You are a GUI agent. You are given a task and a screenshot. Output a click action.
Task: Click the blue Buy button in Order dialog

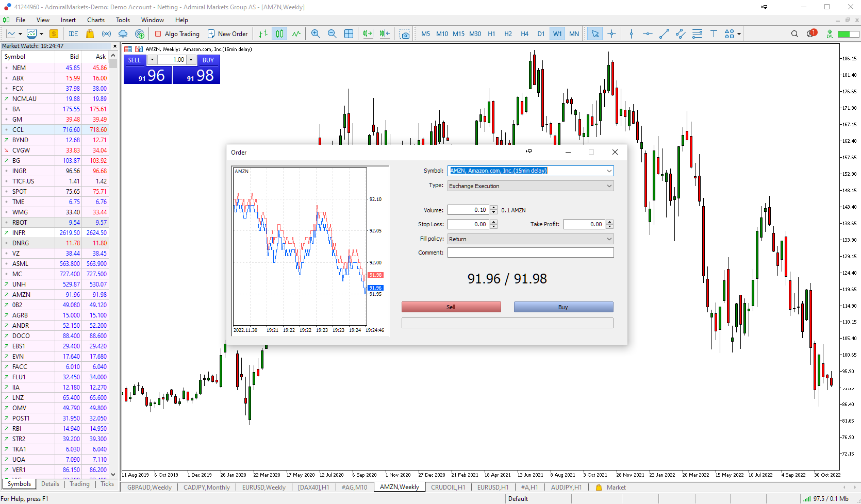point(564,307)
